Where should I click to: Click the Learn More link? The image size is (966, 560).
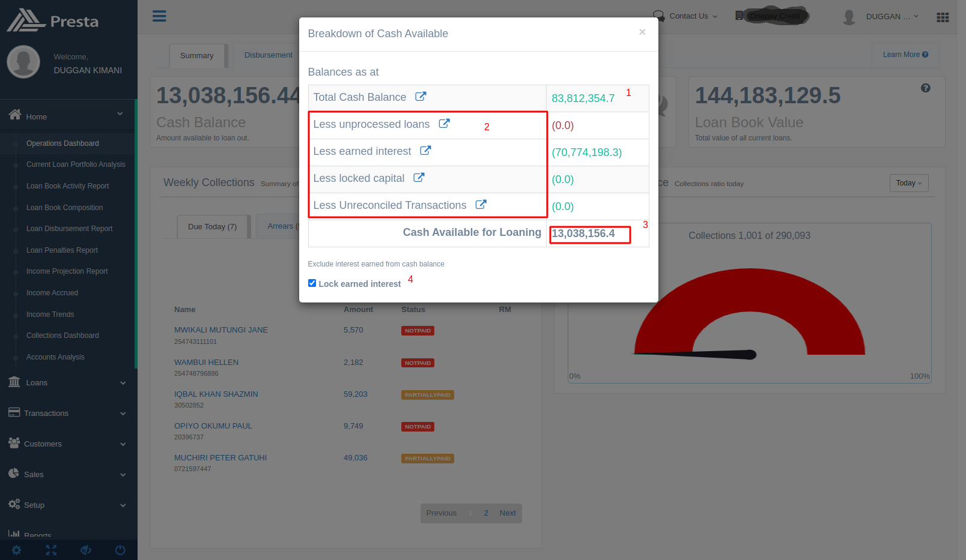point(905,55)
